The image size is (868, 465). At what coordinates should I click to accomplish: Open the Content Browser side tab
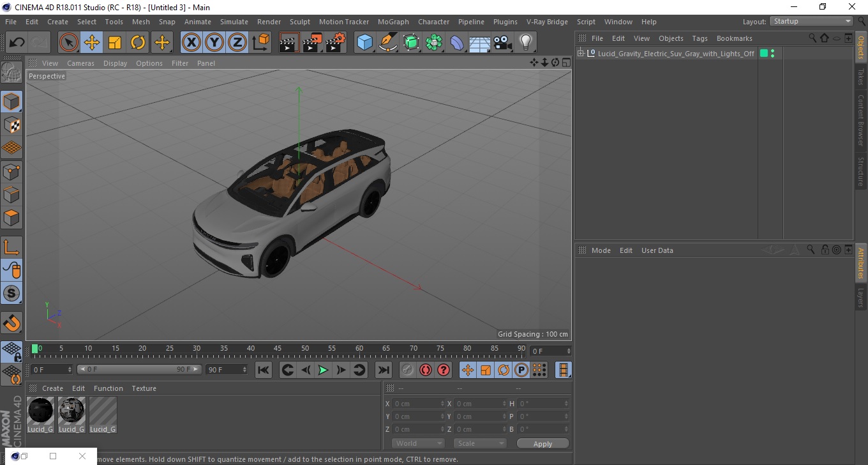coord(861,121)
